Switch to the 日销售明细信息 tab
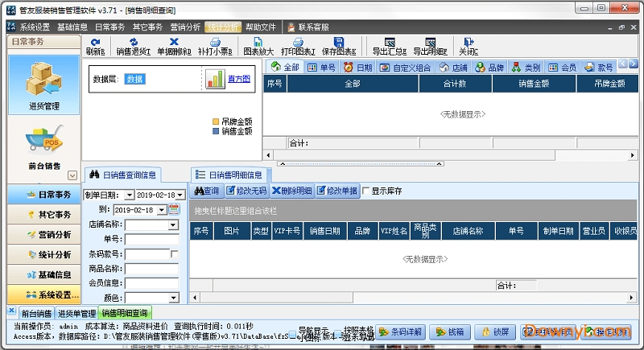Image resolution: width=644 pixels, height=350 pixels. (233, 174)
